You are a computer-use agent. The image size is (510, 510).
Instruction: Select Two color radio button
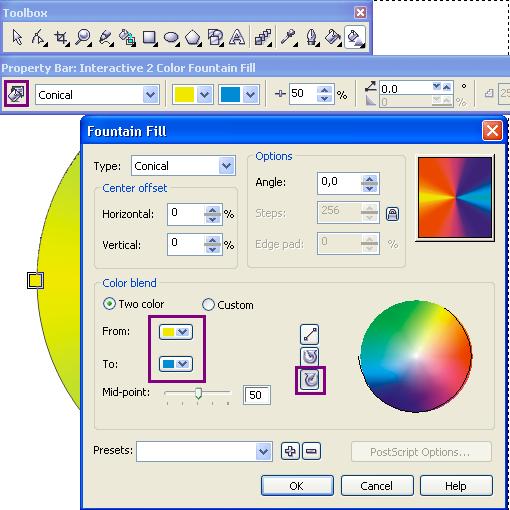(109, 304)
